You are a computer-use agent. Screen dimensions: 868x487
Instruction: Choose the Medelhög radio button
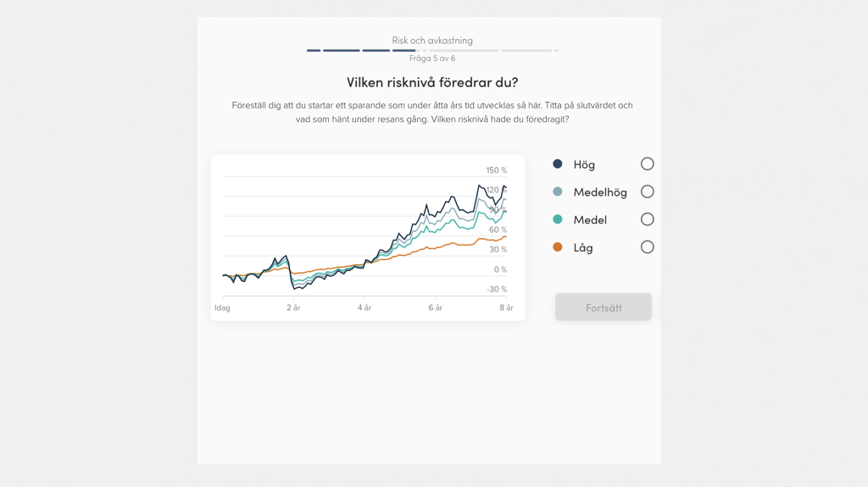(x=647, y=192)
